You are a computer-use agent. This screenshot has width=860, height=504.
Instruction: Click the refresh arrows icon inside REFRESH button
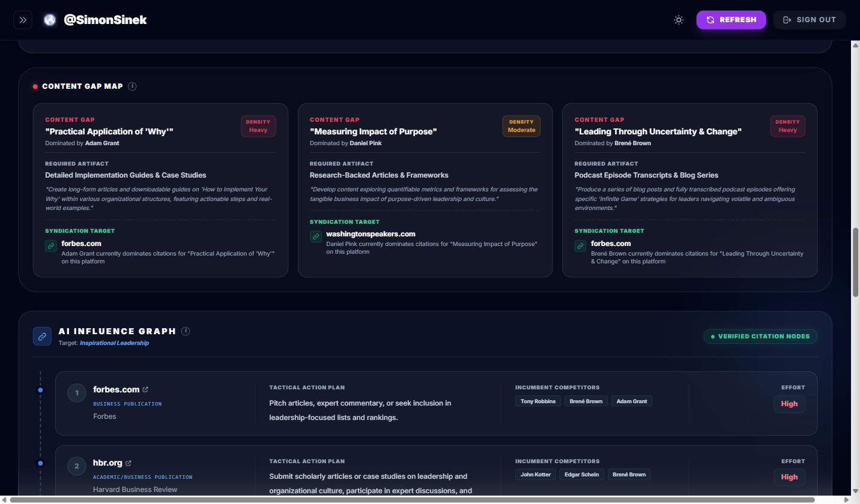click(x=709, y=19)
